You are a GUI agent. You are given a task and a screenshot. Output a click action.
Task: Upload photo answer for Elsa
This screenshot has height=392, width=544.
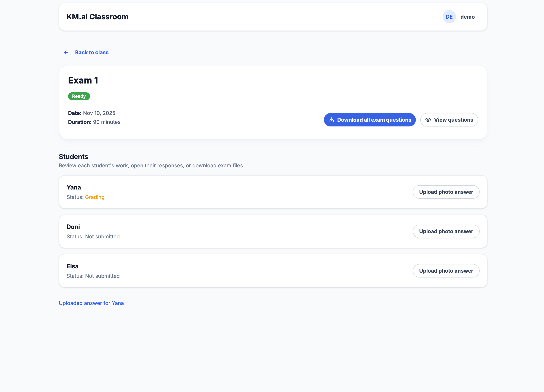coord(446,271)
